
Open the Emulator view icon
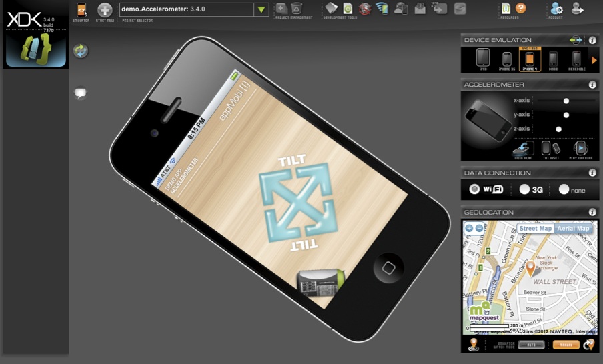(x=81, y=9)
